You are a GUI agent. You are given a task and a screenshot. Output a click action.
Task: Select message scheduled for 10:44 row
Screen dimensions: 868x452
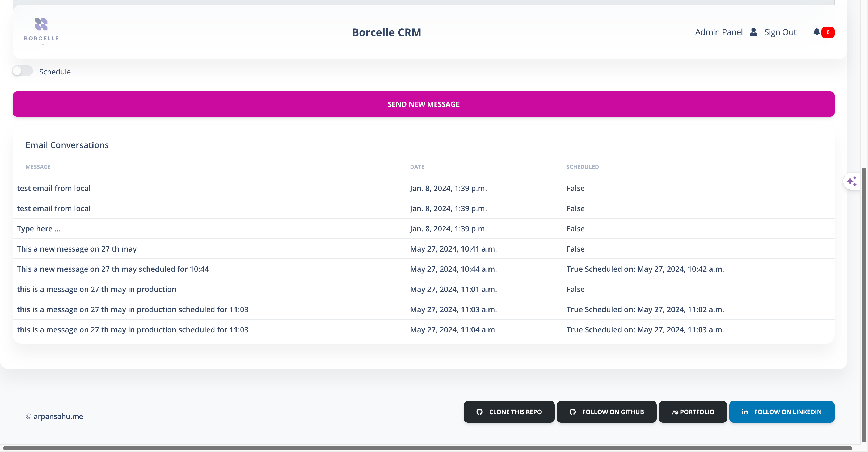point(112,269)
